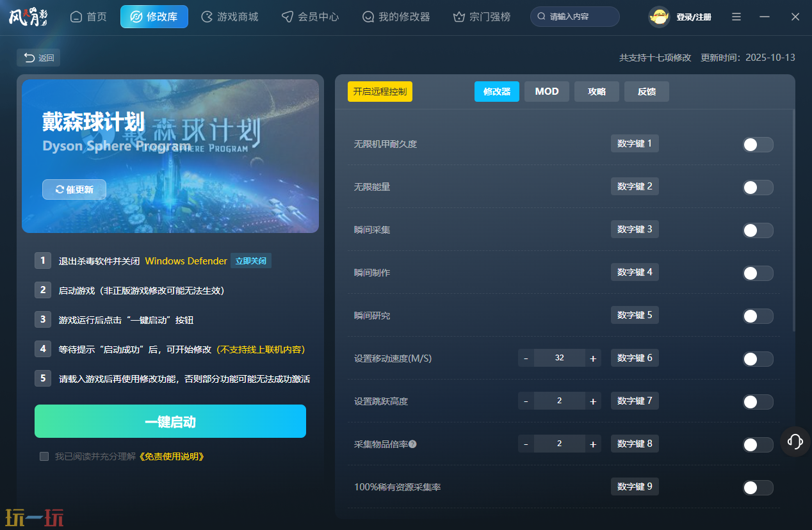Click the 风灵月影 logo icon
This screenshot has height=530, width=812.
(28, 17)
